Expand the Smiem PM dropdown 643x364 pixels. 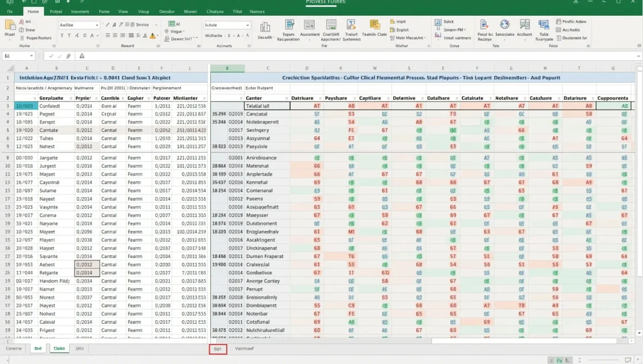[465, 30]
